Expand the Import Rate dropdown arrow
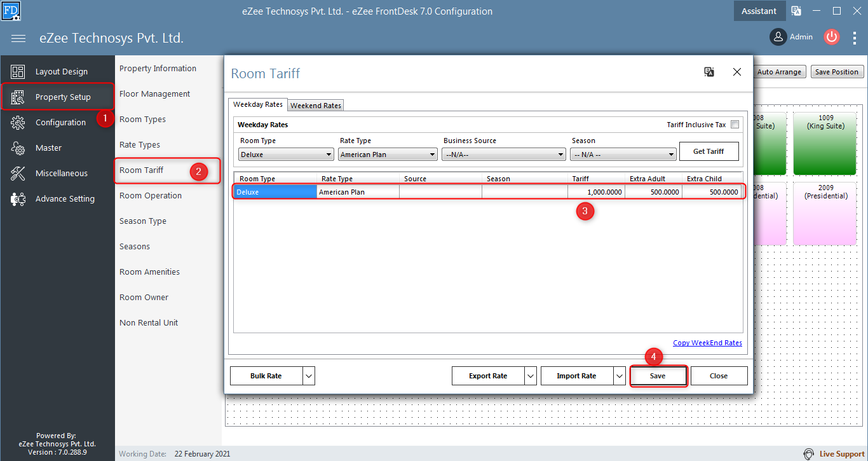868x461 pixels. (620, 376)
